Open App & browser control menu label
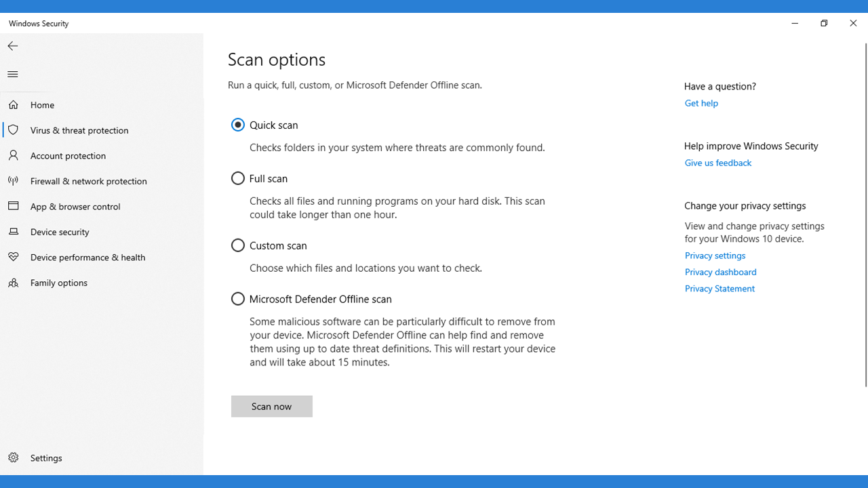 75,206
